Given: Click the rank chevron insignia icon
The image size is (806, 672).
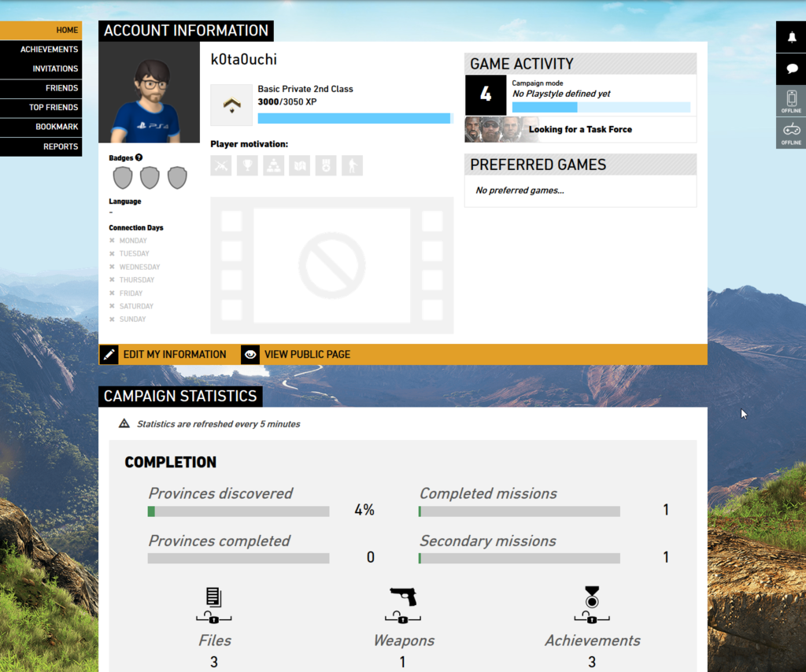Looking at the screenshot, I should [231, 105].
